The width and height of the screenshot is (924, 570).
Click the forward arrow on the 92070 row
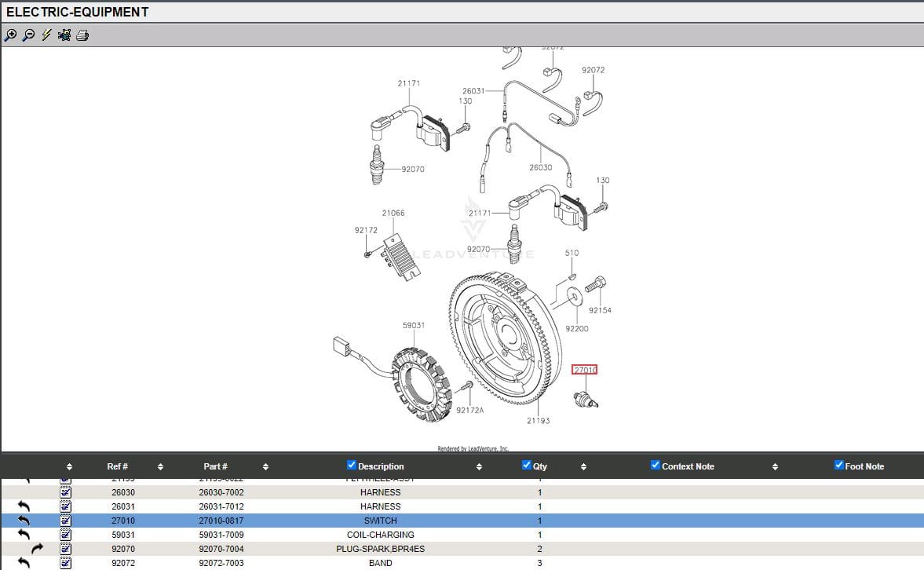(37, 549)
